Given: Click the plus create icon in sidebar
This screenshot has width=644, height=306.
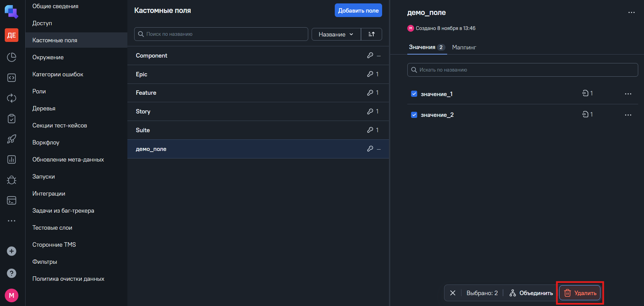Looking at the screenshot, I should (12, 251).
